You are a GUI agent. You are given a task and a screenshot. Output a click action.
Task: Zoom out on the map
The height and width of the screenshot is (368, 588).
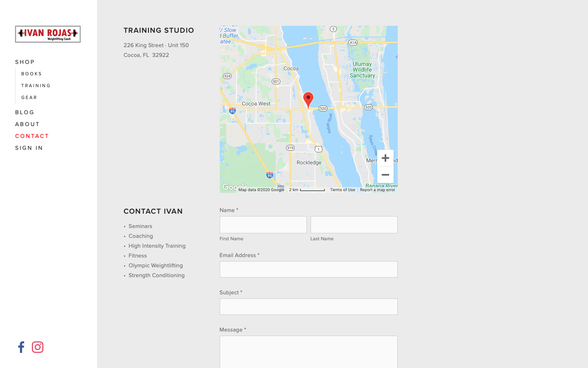[385, 174]
